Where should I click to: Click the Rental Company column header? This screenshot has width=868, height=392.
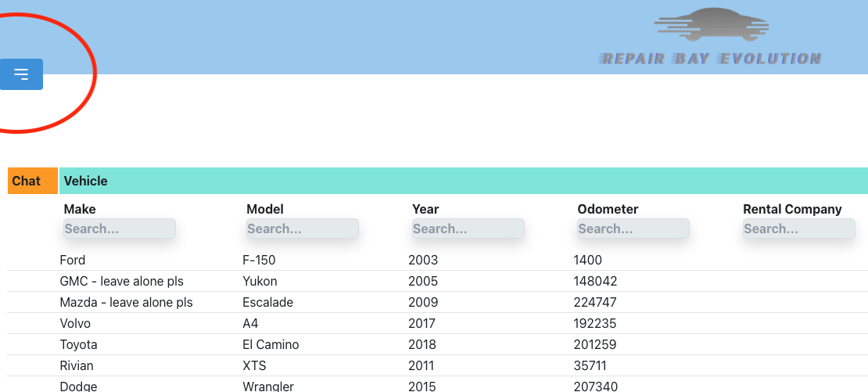pyautogui.click(x=792, y=209)
